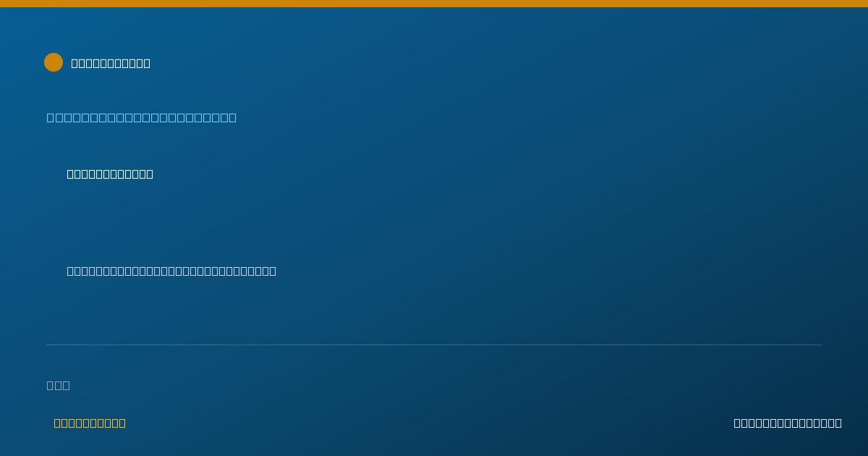Click the white footer text at right
This screenshot has width=868, height=456.
click(x=788, y=423)
